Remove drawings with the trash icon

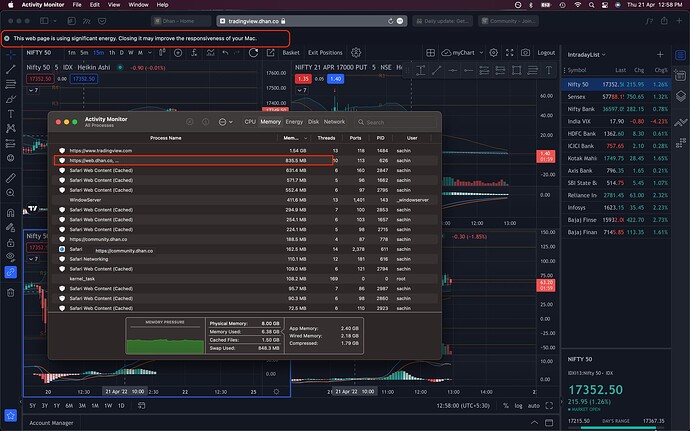[x=11, y=292]
